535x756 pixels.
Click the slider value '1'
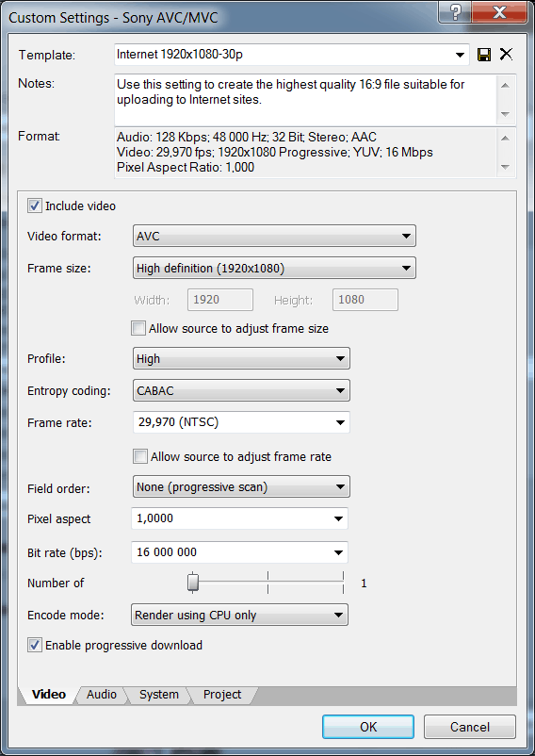(364, 583)
